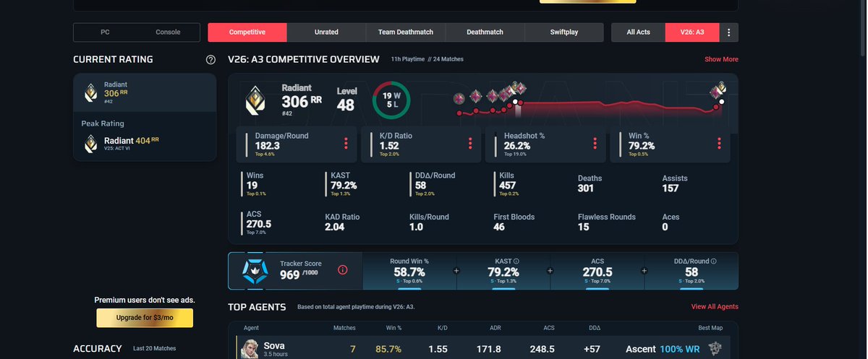868x359 pixels.
Task: Click the Show More link
Action: point(721,59)
